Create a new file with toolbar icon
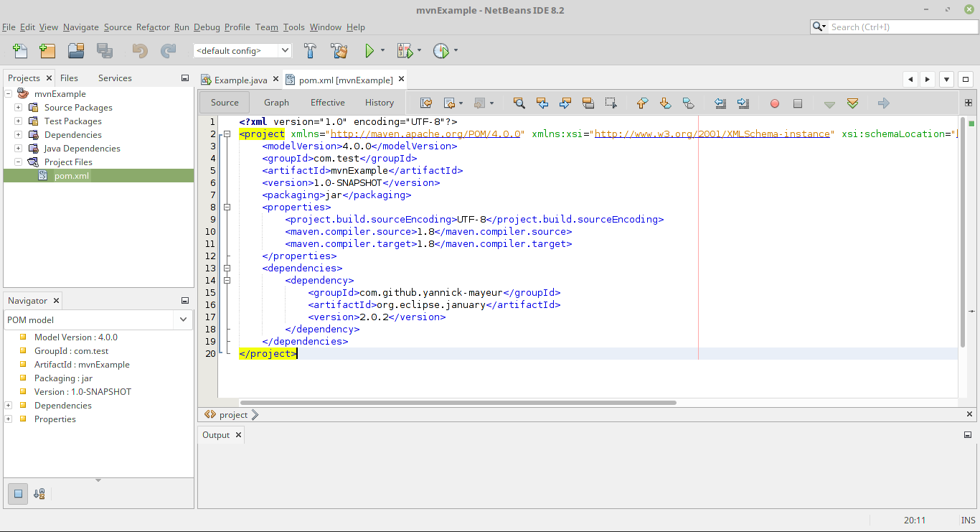This screenshot has width=980, height=532. (20, 51)
